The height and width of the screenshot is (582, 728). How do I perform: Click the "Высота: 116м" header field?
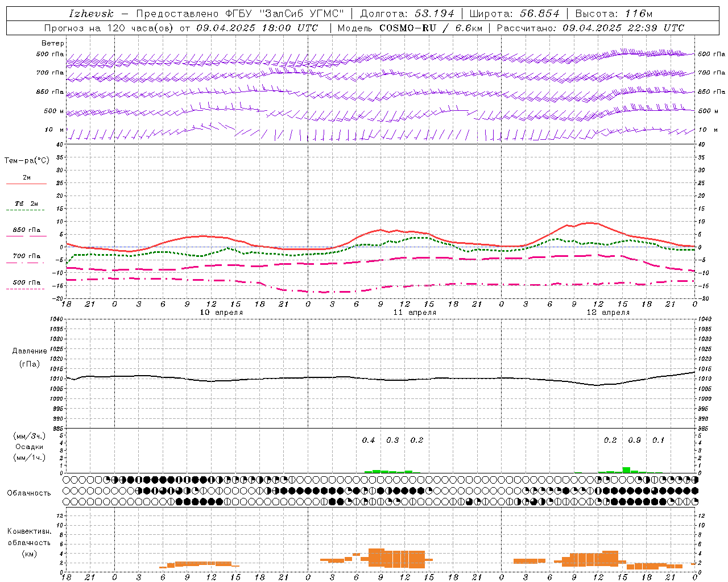pos(614,14)
